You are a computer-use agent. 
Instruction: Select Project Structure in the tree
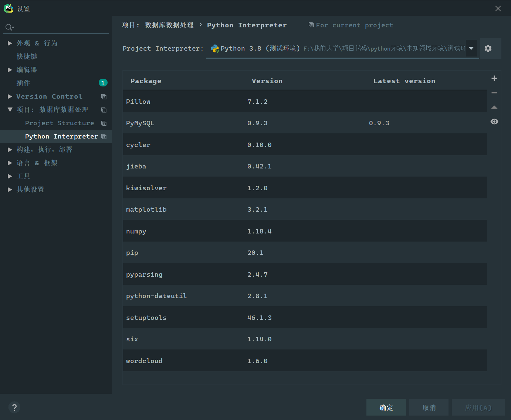pyautogui.click(x=60, y=123)
